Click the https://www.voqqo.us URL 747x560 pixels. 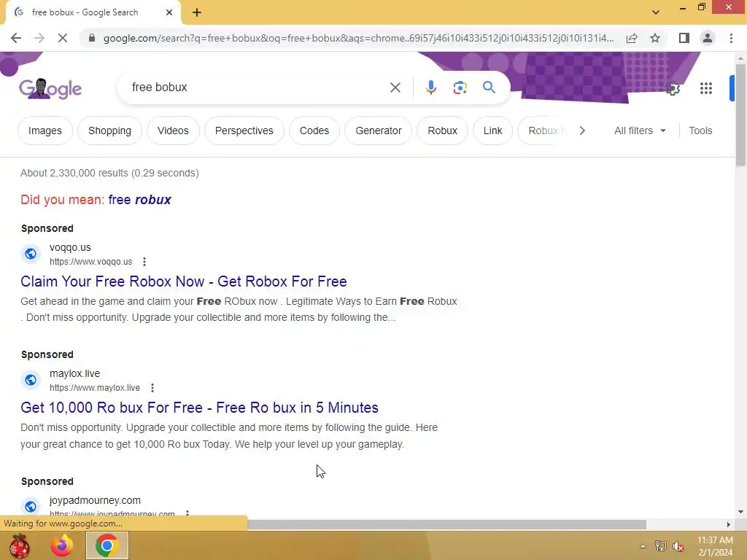(x=91, y=262)
